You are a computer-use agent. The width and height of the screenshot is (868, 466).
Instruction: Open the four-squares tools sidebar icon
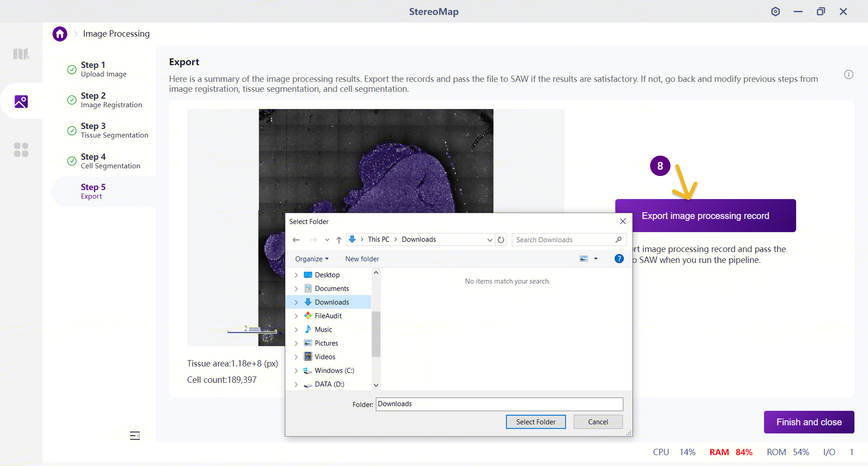tap(21, 150)
